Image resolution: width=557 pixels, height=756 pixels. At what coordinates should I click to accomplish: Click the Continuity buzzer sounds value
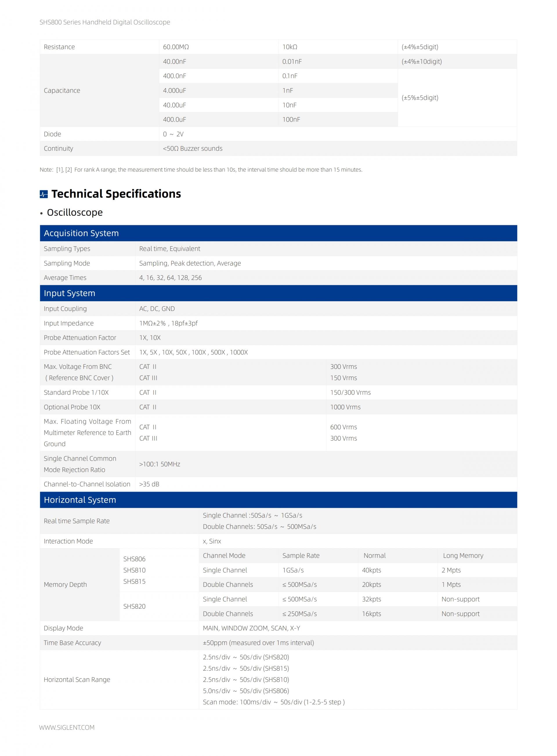[x=193, y=148]
